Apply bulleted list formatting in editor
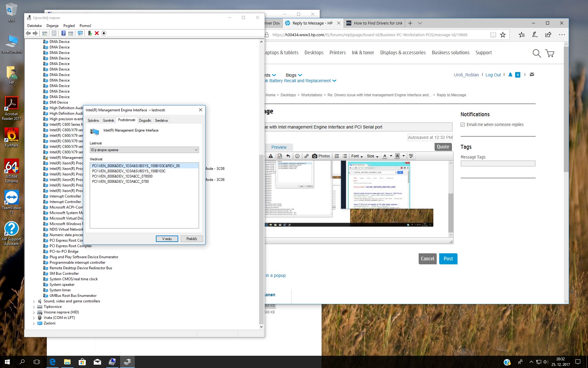Screen dimensions: 588x368 pos(345,156)
